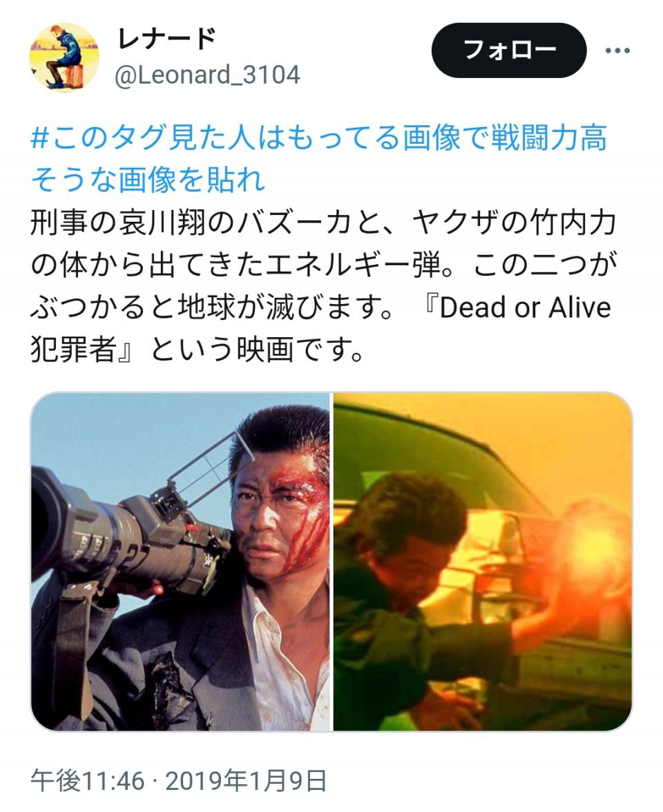663x812 pixels.
Task: Click hashtag continuation そうな画像を貼れ
Action: (148, 180)
